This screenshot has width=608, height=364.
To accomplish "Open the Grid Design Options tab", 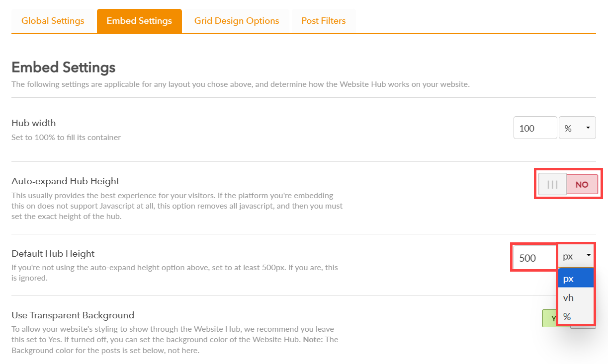I will [237, 21].
